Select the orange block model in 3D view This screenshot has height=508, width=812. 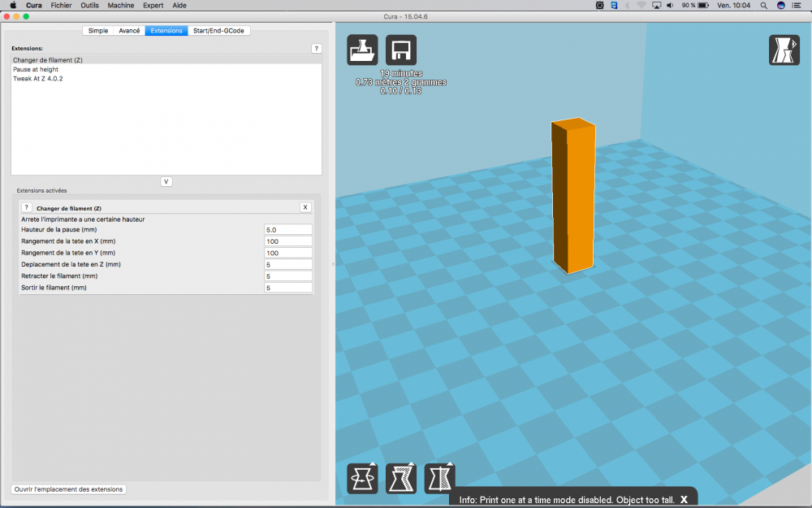[573, 196]
